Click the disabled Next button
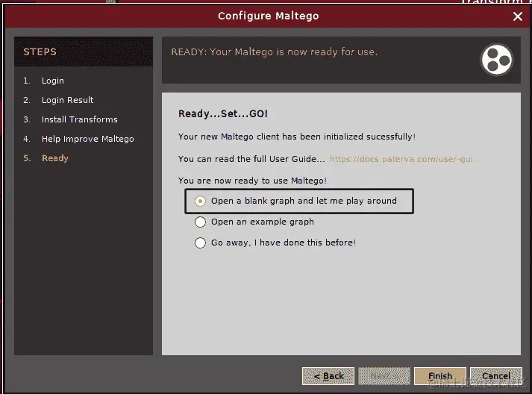 [x=384, y=376]
